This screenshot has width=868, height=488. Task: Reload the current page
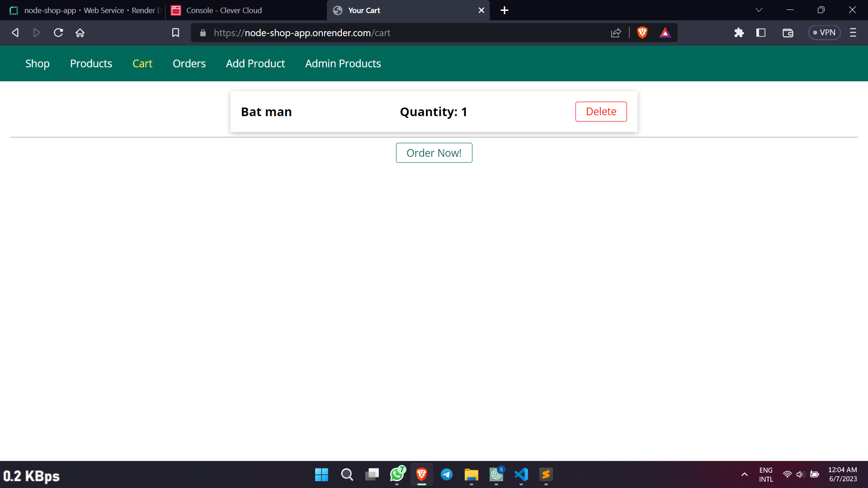coord(58,33)
